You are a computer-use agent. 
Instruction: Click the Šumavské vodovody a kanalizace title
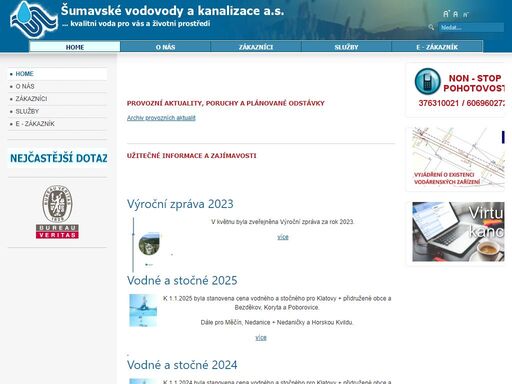tap(172, 11)
